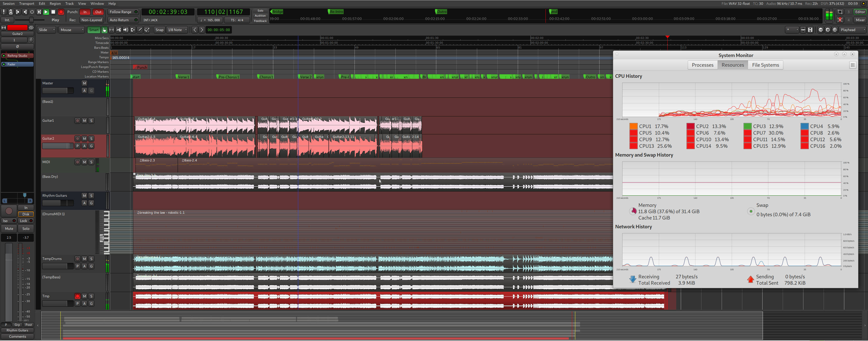Select the Audition speaker tool
The height and width of the screenshot is (341, 868).
click(x=126, y=30)
